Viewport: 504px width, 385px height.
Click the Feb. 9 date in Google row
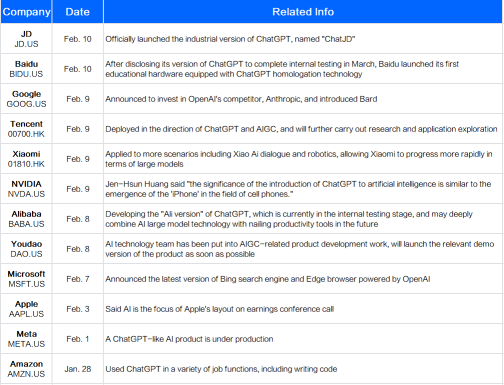coord(78,99)
